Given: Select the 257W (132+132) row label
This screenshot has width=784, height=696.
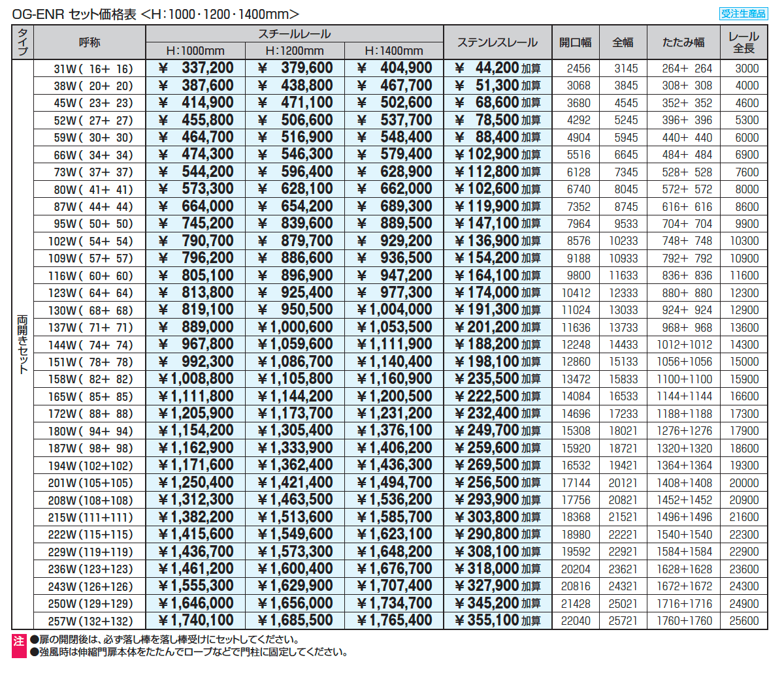Looking at the screenshot, I should point(90,621).
